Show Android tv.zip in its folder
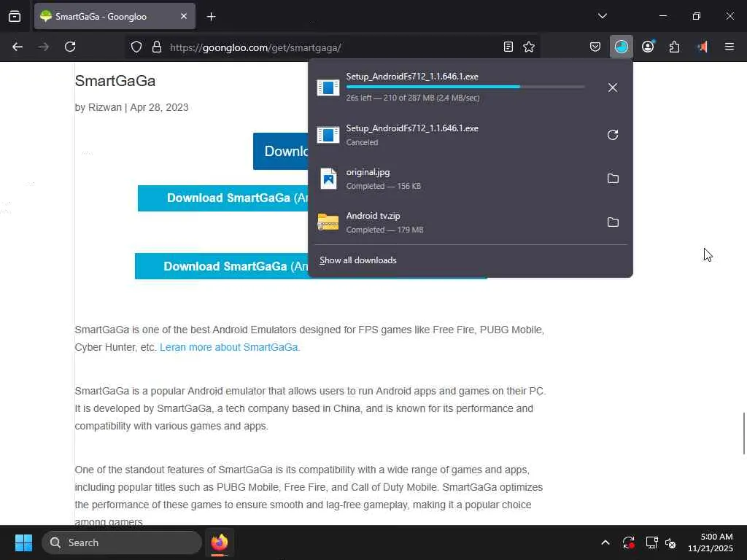The width and height of the screenshot is (747, 560). [x=613, y=222]
